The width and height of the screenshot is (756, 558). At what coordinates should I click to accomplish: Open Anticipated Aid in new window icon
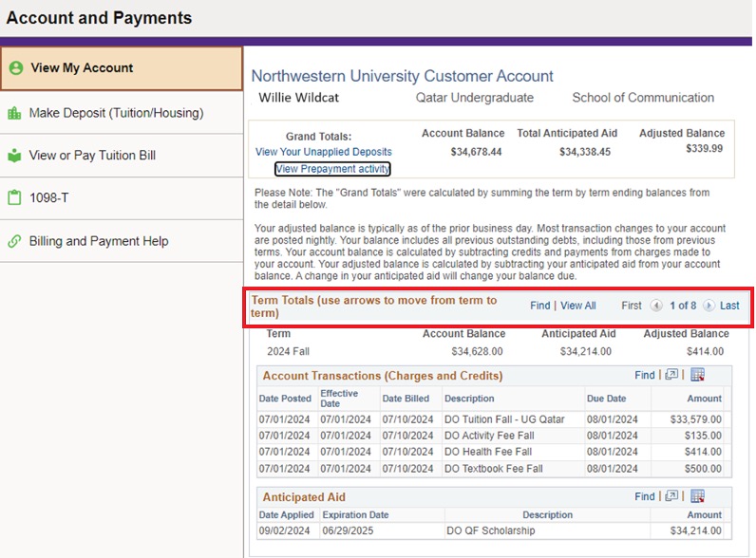pos(671,495)
